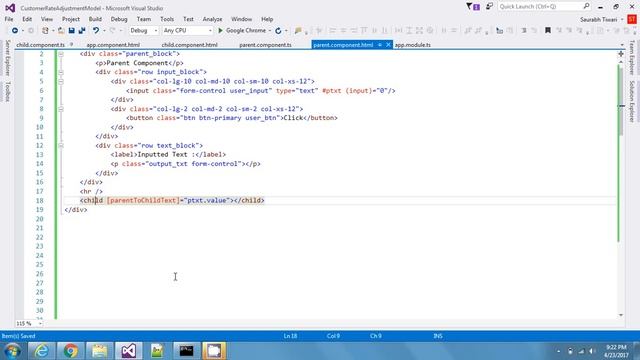Click the grayed Redo arrow icon
The image size is (640, 360).
tap(113, 31)
